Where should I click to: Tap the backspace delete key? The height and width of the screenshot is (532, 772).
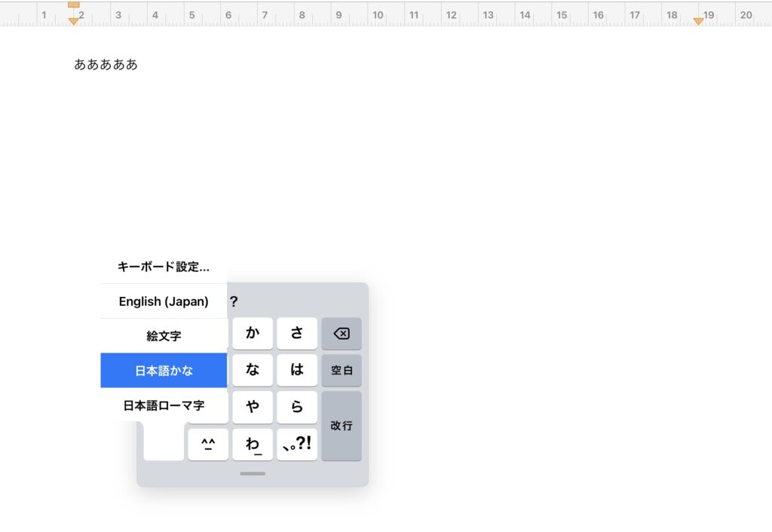(x=342, y=333)
